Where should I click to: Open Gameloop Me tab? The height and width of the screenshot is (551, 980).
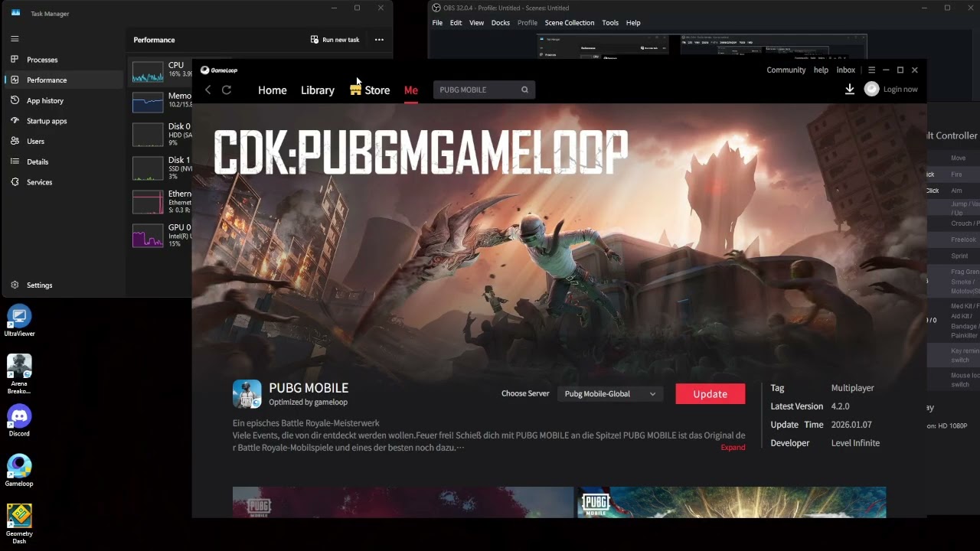tap(411, 90)
